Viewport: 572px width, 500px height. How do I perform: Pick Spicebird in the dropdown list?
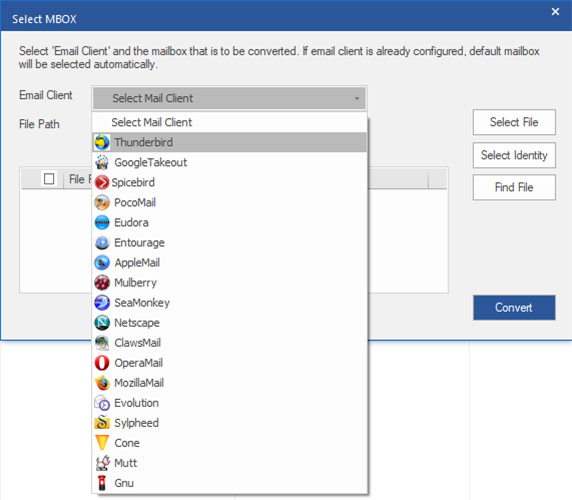[x=229, y=182]
